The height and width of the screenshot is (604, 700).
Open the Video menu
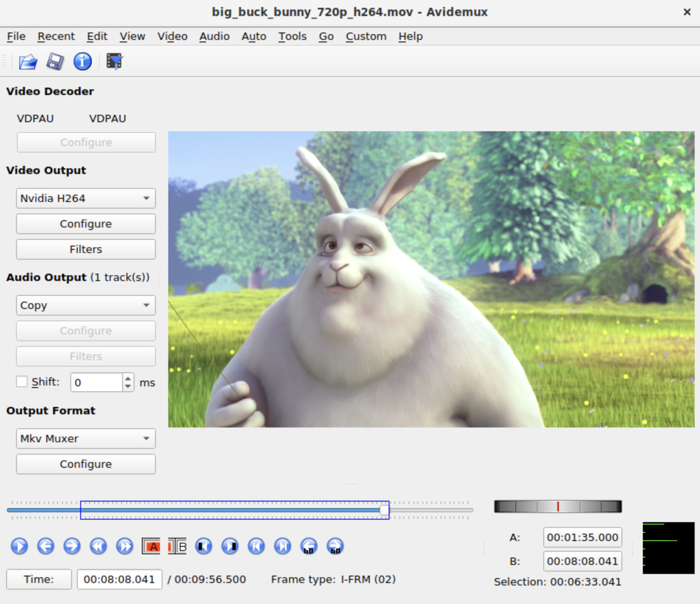pyautogui.click(x=172, y=36)
